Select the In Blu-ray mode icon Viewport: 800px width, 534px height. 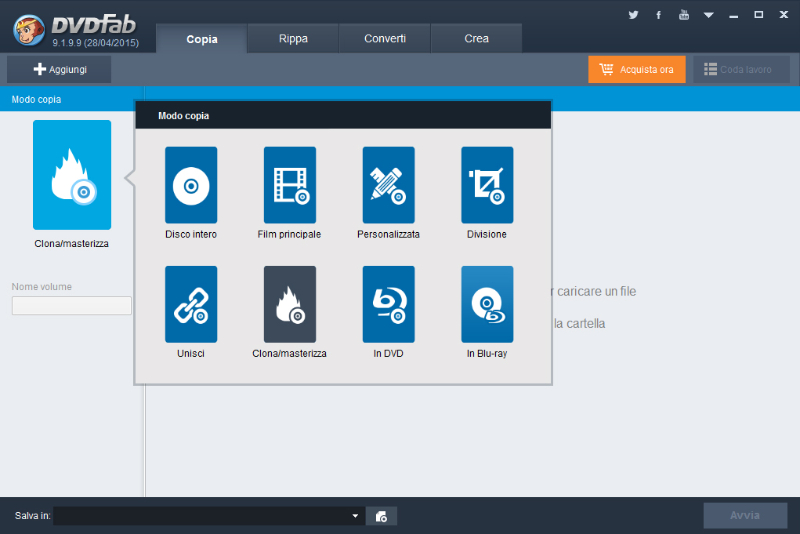tap(487, 304)
